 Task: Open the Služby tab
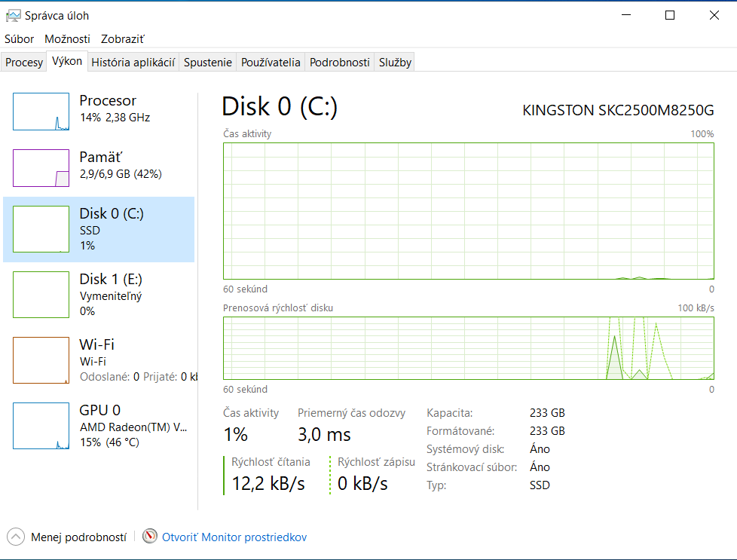tap(395, 63)
